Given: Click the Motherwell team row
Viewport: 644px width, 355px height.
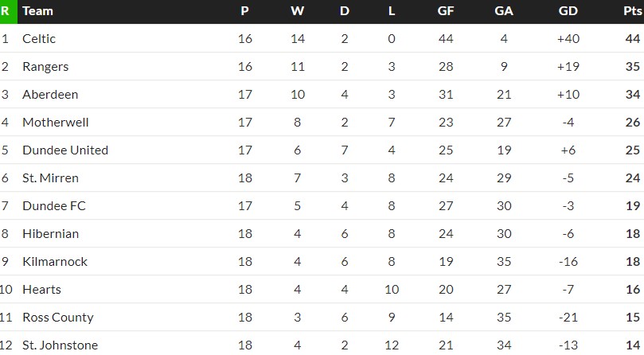Looking at the screenshot, I should pyautogui.click(x=55, y=123).
